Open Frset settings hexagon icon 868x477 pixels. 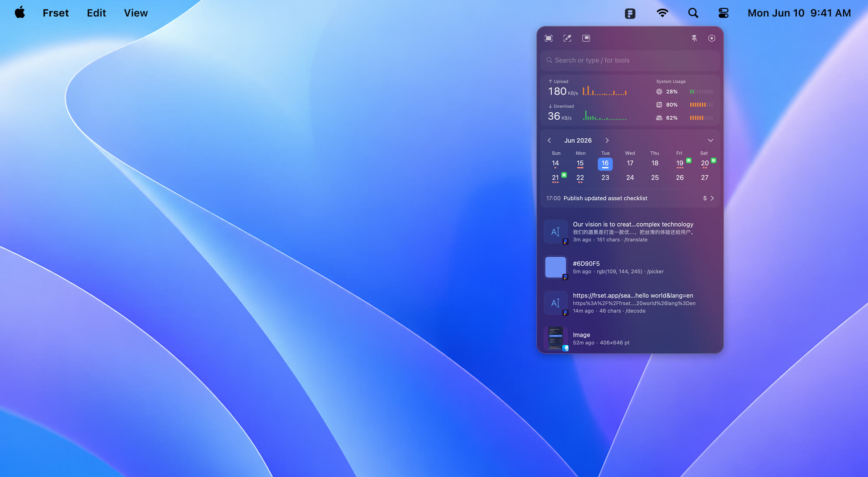coord(711,38)
